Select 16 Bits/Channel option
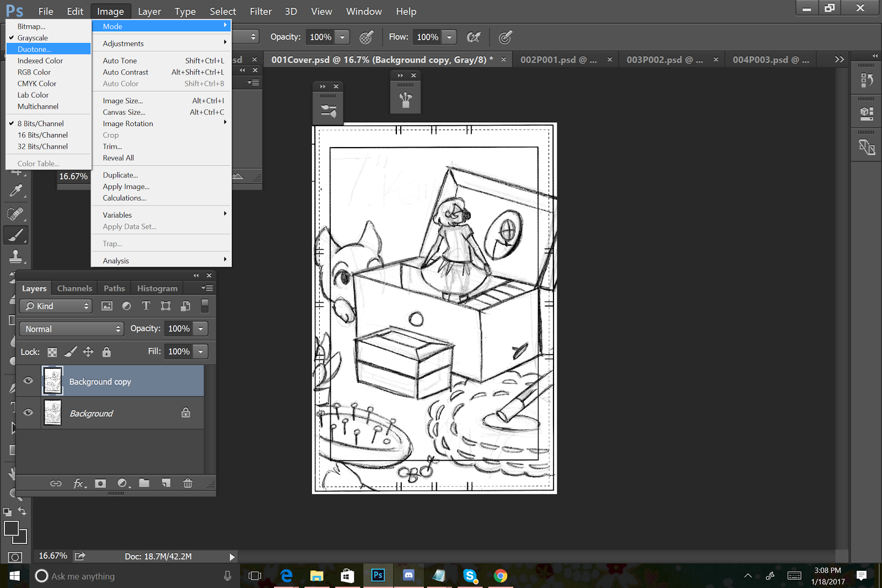Viewport: 882px width, 588px height. [42, 135]
